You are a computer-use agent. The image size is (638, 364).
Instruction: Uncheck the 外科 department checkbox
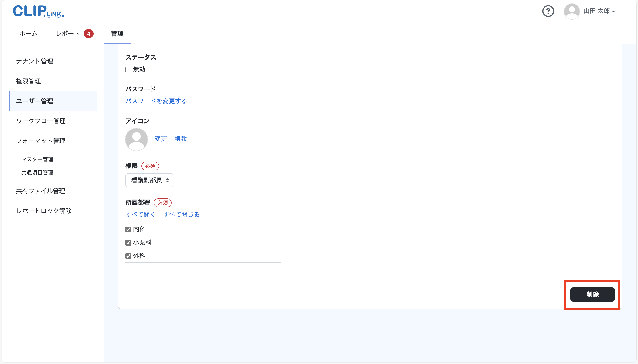128,256
